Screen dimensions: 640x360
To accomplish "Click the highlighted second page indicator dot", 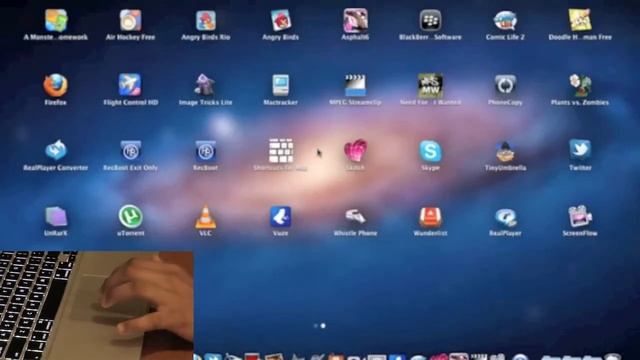I will pos(323,326).
